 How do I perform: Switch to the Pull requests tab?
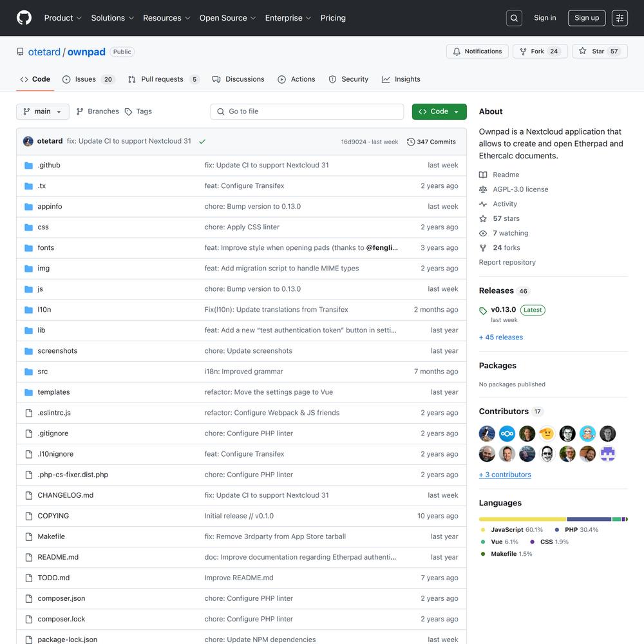point(163,79)
